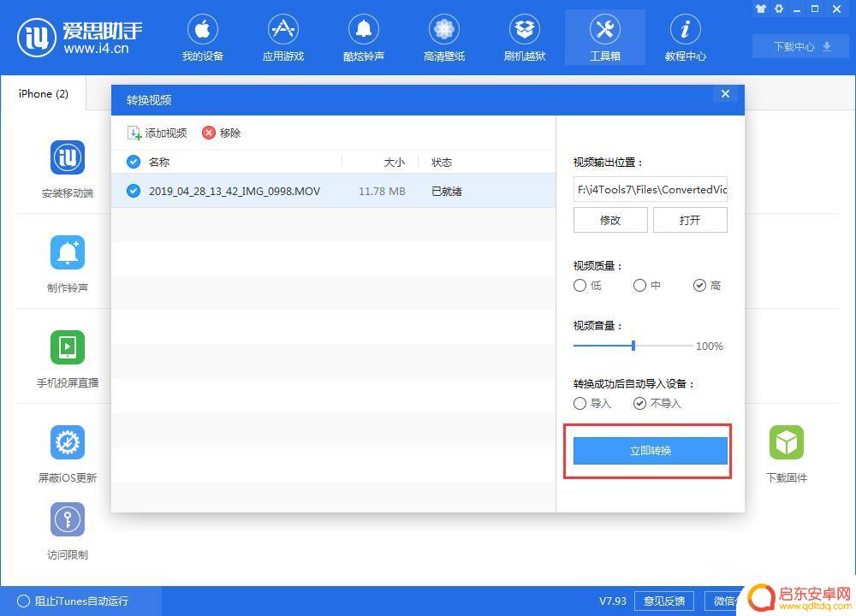Launch 屏蔽iOS更新 tool

click(68, 454)
